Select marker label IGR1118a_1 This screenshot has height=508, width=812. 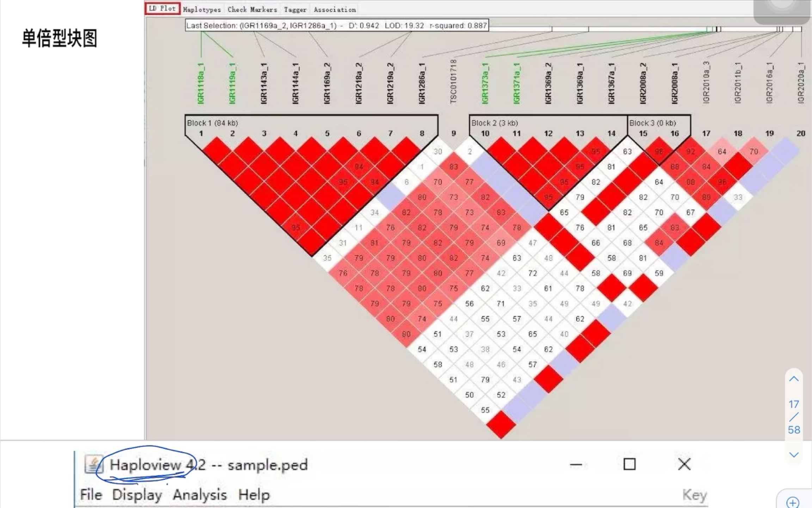[201, 84]
